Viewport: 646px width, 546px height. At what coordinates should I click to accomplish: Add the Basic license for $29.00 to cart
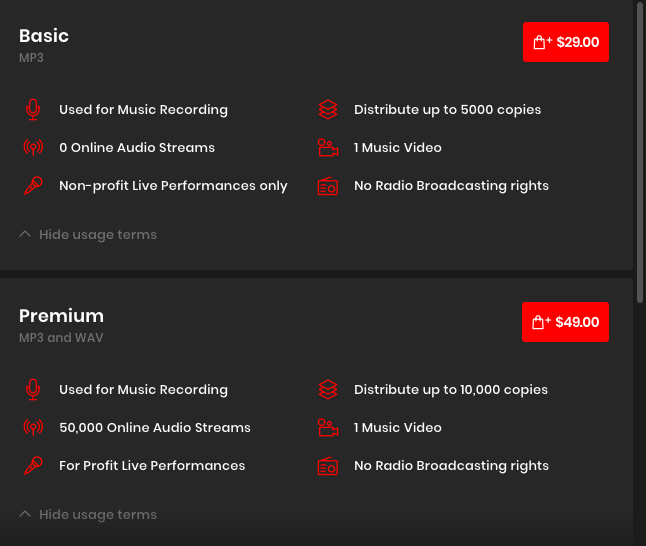pyautogui.click(x=565, y=42)
